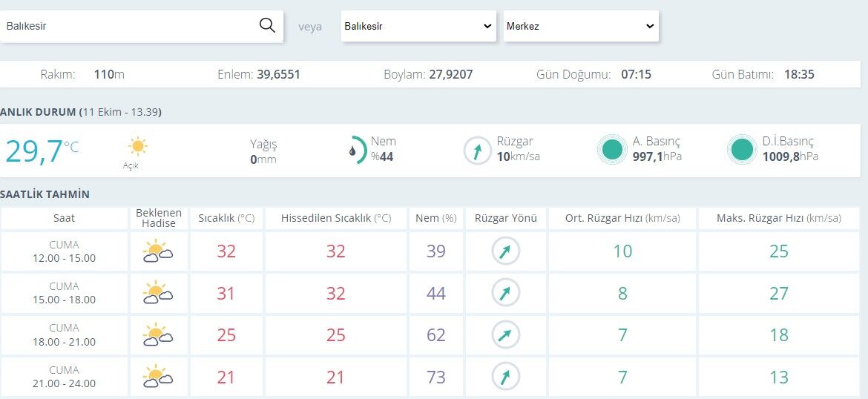The height and width of the screenshot is (399, 868).
Task: Click the 'Hissedilen Sıcaklık (°C)' column header
Action: coord(336,218)
